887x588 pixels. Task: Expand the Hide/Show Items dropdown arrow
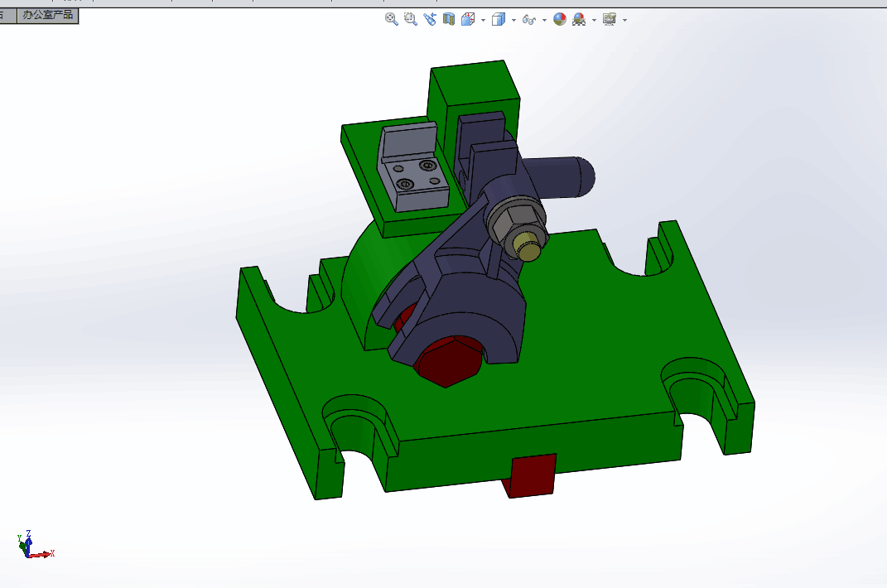544,20
